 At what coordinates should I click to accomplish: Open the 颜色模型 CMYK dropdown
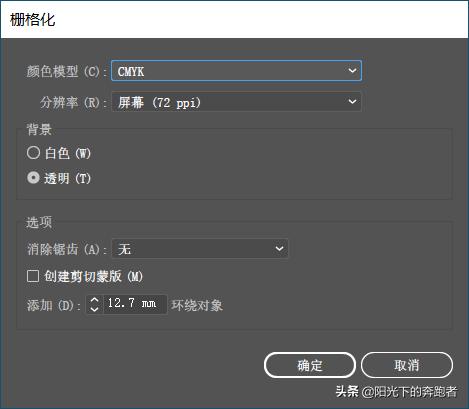[x=236, y=71]
